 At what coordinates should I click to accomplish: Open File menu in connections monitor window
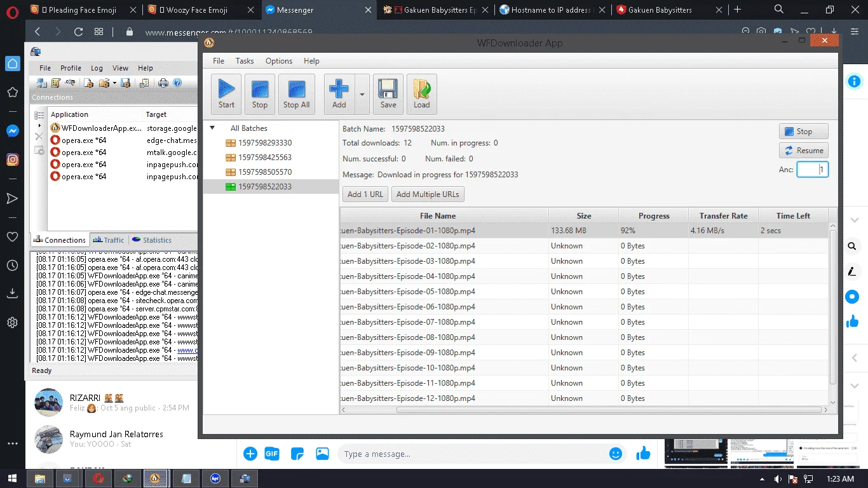point(45,68)
